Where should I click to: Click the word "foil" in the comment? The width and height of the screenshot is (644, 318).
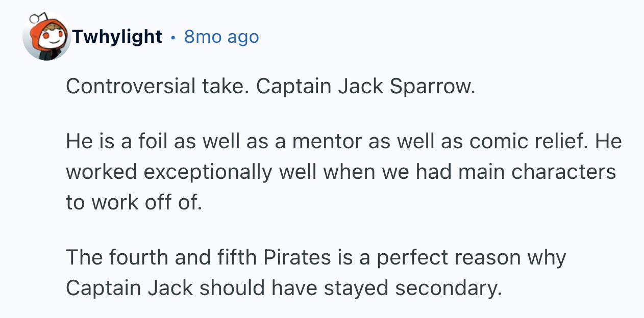pos(154,142)
